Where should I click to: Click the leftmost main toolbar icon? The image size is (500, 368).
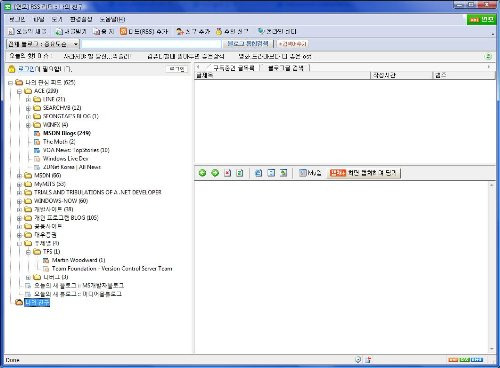[x=11, y=31]
